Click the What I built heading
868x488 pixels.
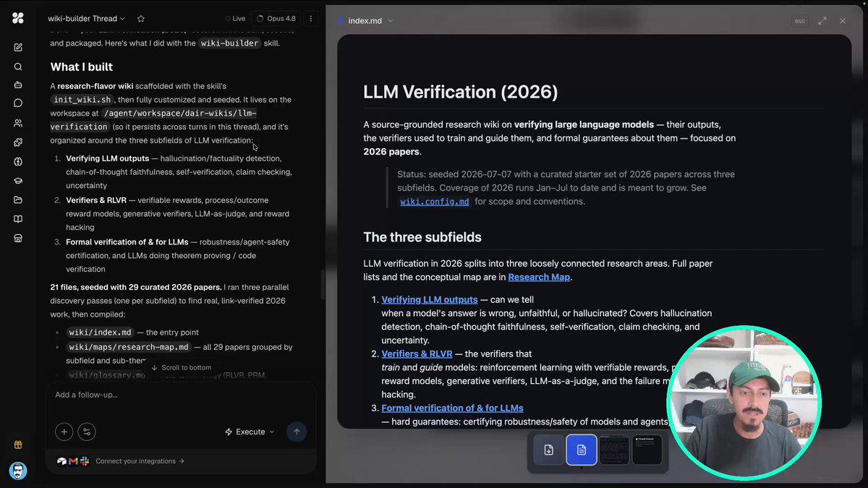coord(82,67)
